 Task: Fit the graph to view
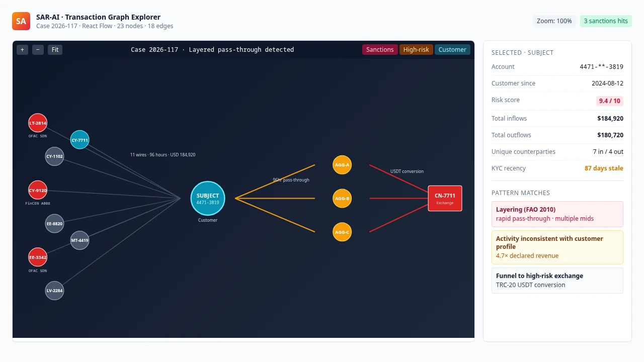[x=55, y=50]
